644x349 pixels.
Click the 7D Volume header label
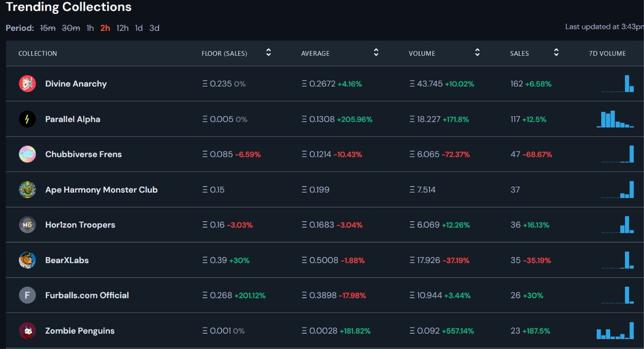pyautogui.click(x=608, y=54)
